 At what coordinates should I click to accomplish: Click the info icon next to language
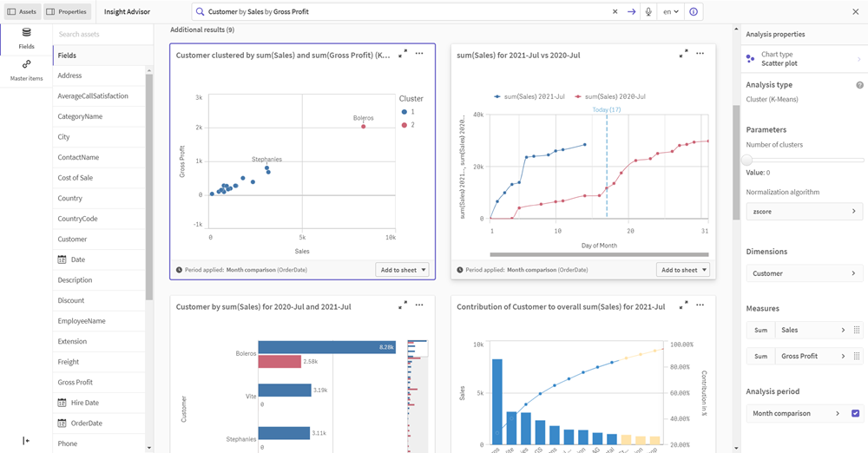(693, 11)
